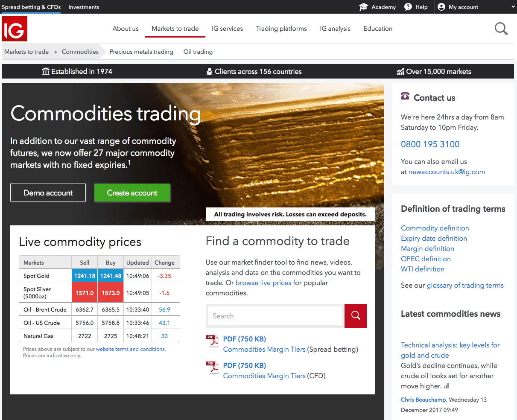Open the Expiry date definition link
This screenshot has width=517, height=420.
point(434,238)
